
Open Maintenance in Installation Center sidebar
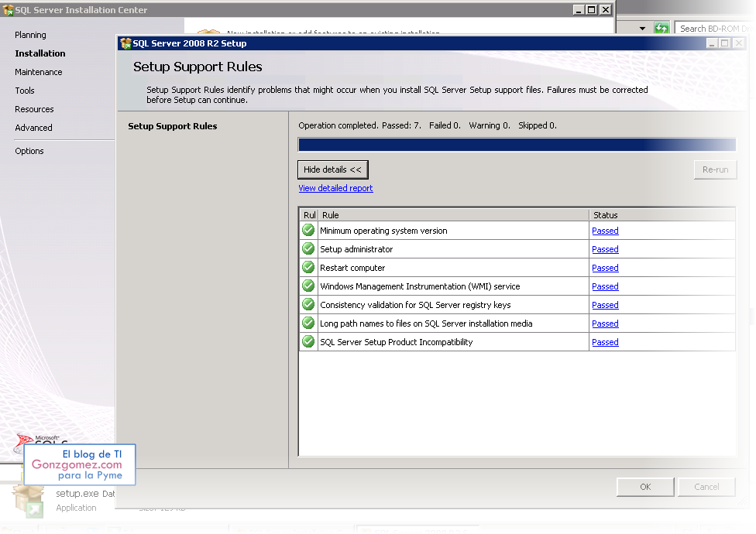coord(39,72)
